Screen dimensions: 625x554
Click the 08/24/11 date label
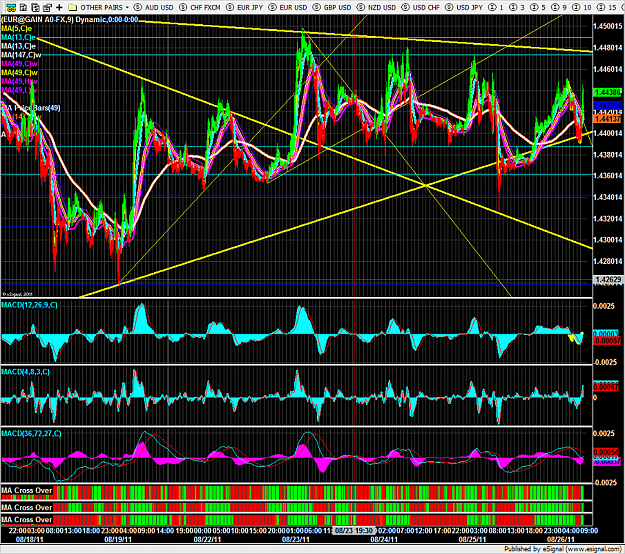pos(384,539)
